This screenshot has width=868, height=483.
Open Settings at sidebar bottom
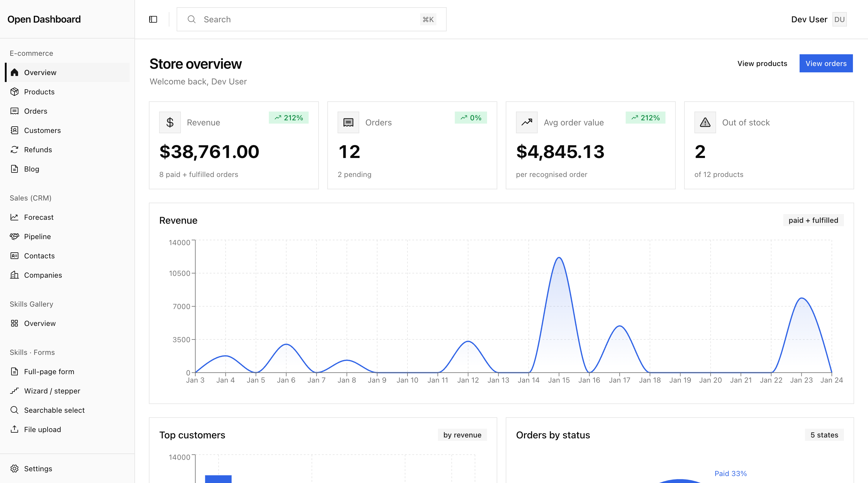68,469
